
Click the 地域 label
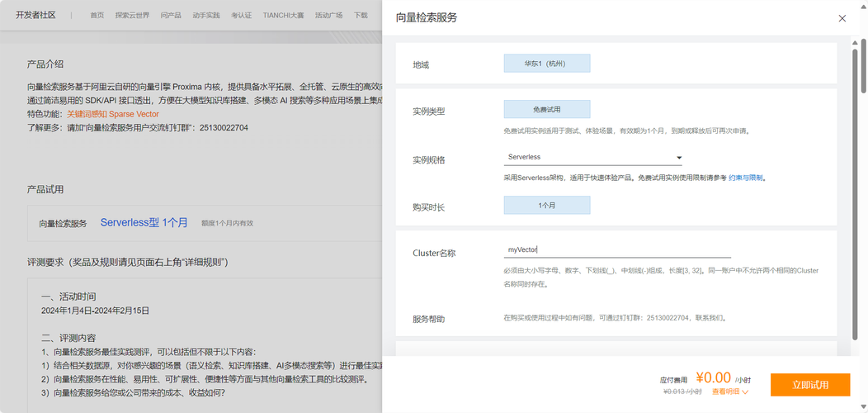point(421,65)
